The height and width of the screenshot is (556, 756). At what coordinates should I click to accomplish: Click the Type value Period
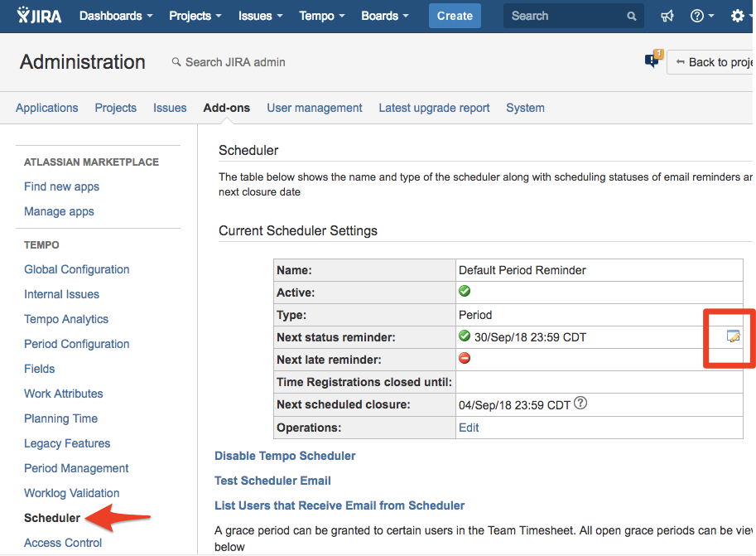pos(475,315)
